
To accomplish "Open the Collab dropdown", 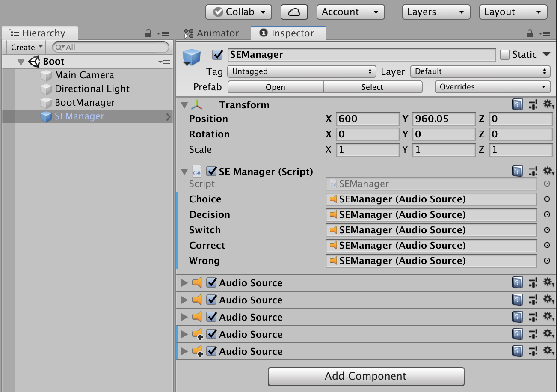I will click(239, 12).
